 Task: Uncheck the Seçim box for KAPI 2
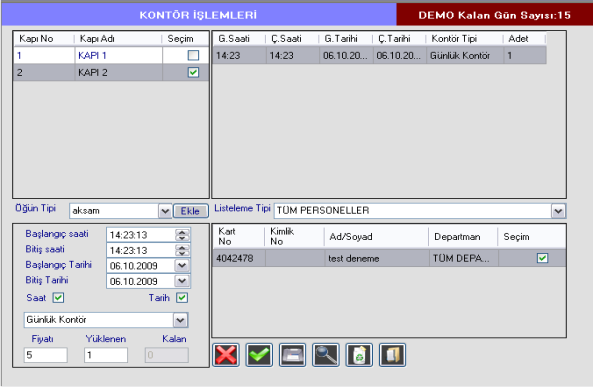pos(193,72)
